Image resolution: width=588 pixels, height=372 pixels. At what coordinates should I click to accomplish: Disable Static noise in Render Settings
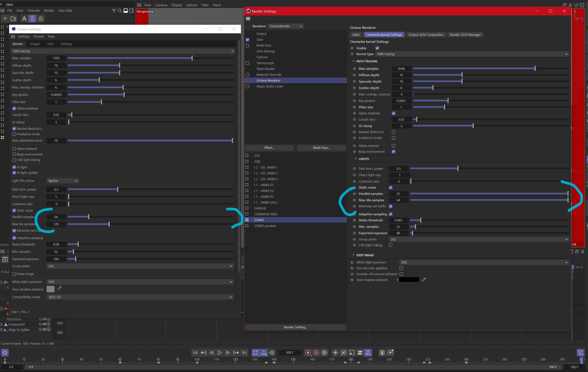coord(391,188)
